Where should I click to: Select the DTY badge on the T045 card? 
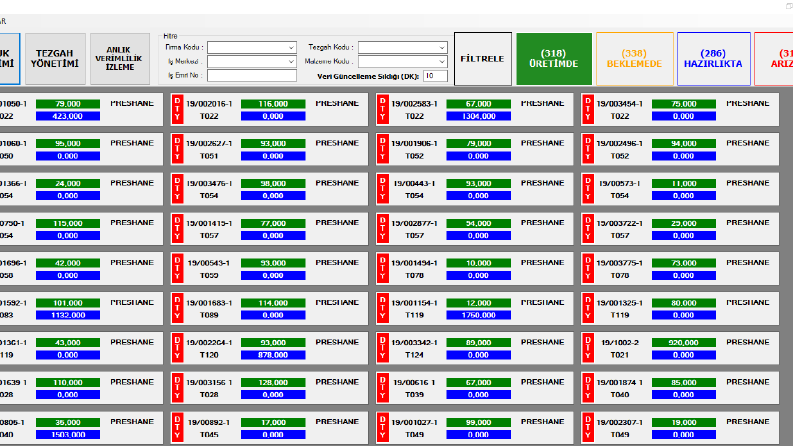pos(177,428)
